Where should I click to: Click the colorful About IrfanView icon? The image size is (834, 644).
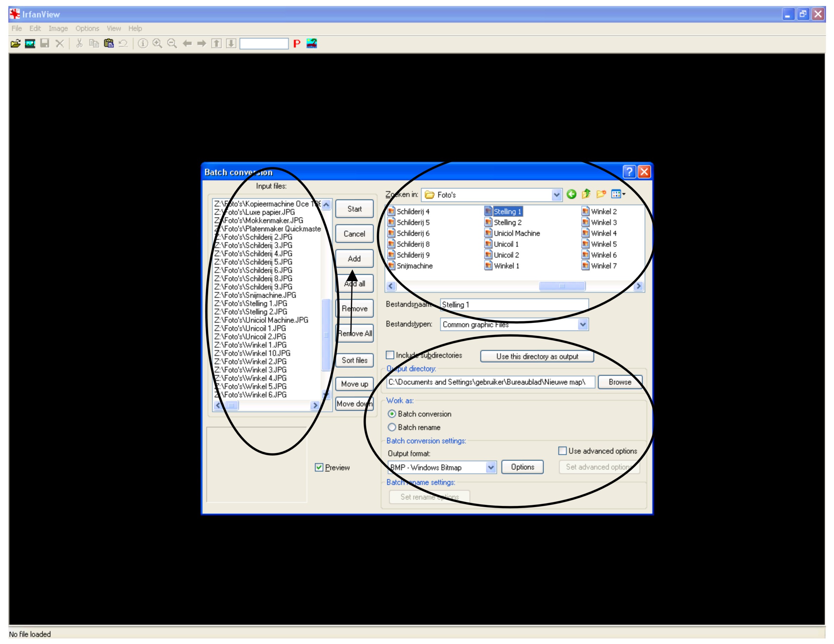coord(312,44)
